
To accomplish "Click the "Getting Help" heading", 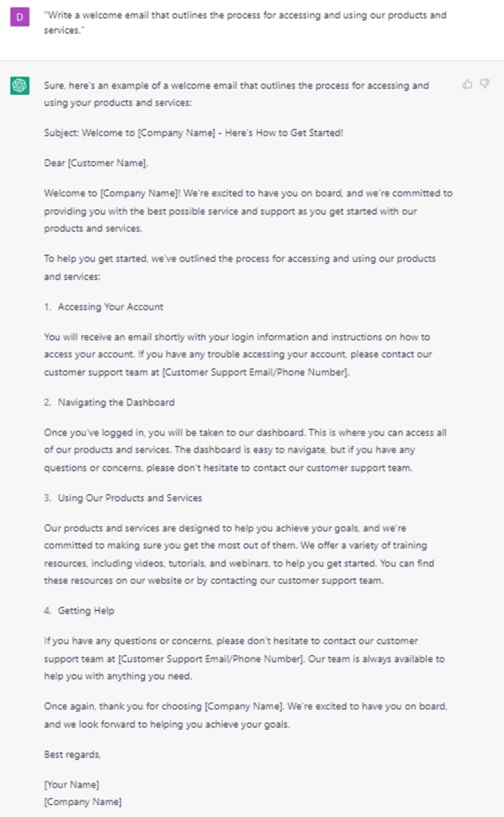I will tap(86, 610).
